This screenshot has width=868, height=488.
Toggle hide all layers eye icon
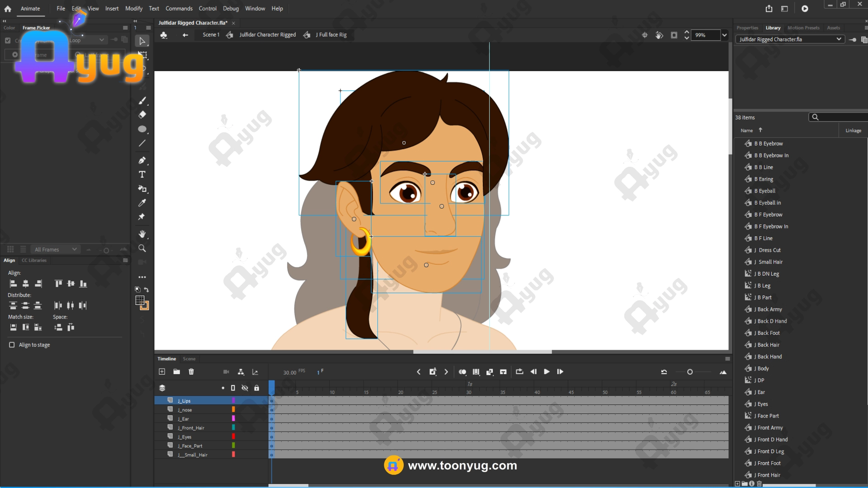[x=245, y=388]
